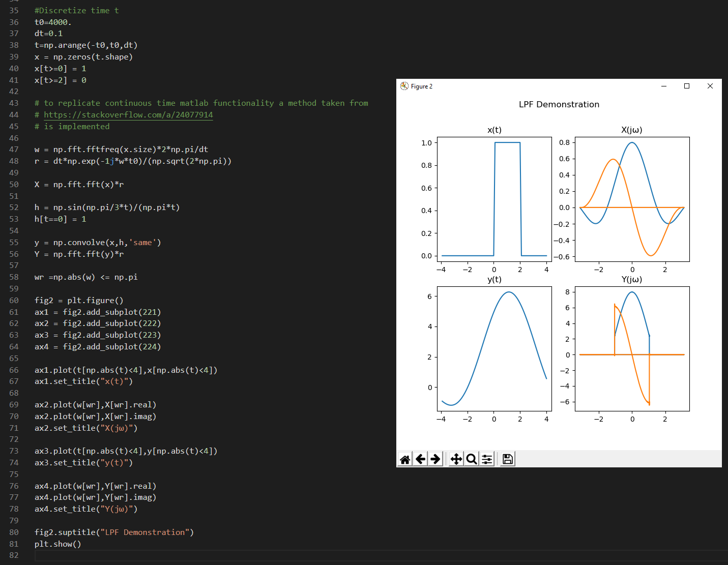
Task: Click the X = np.fft.fft(x)*r line
Action: click(x=79, y=185)
